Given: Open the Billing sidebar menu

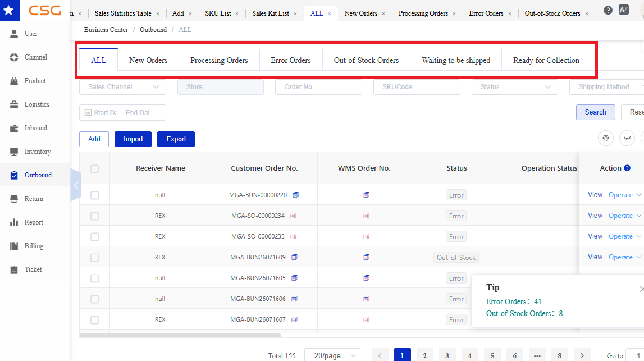Looking at the screenshot, I should (x=35, y=246).
